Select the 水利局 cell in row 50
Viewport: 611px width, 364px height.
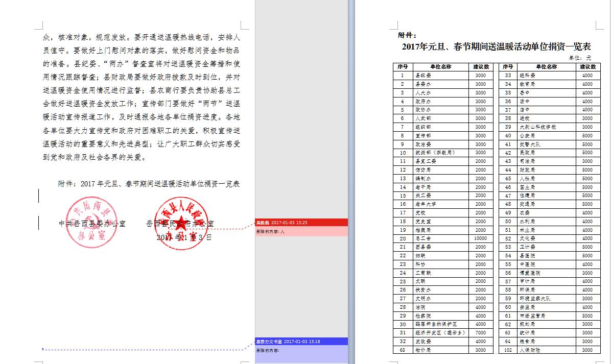coord(546,222)
